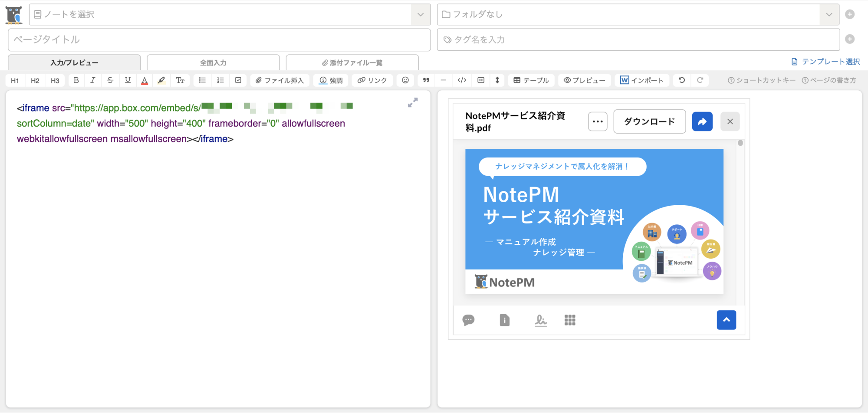This screenshot has width=868, height=414.
Task: Click the NotePM owl logo
Action: pyautogui.click(x=14, y=15)
